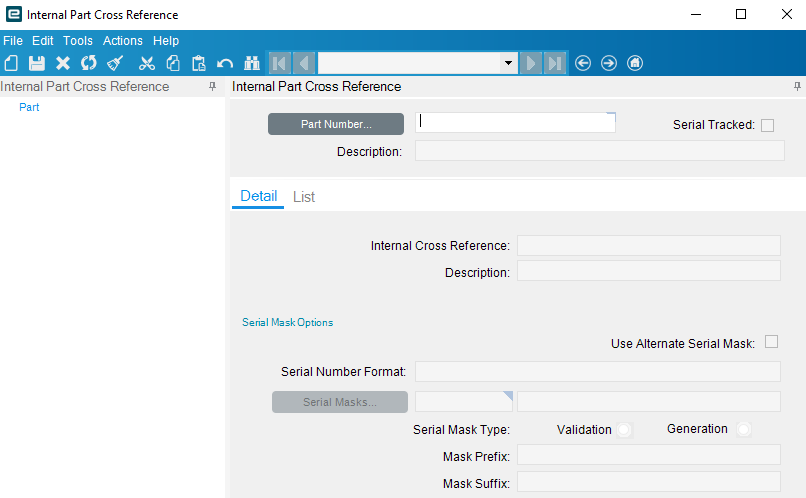
Task: Click the New record toolbar icon
Action: (x=11, y=63)
